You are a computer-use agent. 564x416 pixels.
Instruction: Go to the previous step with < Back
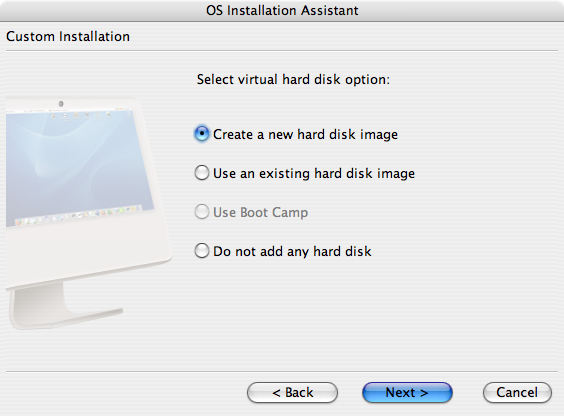coord(292,392)
